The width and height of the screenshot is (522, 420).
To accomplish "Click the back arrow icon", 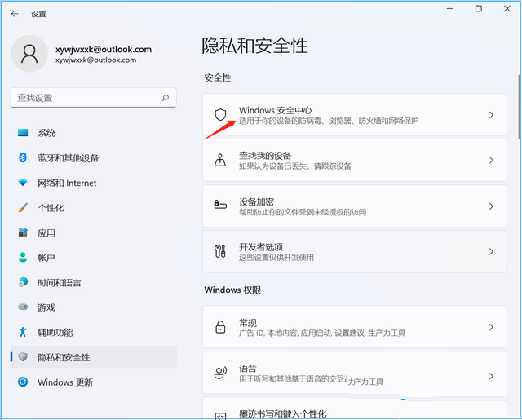I will click(x=15, y=14).
